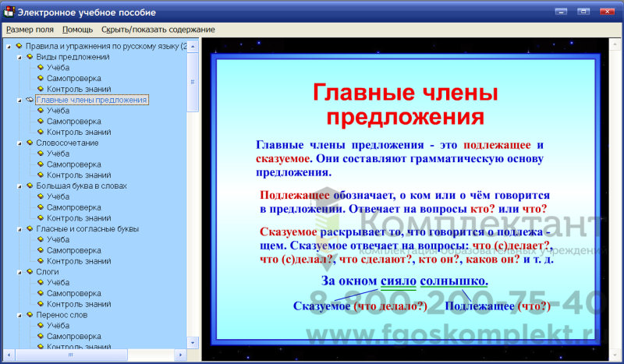Collapse the 'Виды предложений' section
Viewport: 624px width, 364px height.
point(19,58)
